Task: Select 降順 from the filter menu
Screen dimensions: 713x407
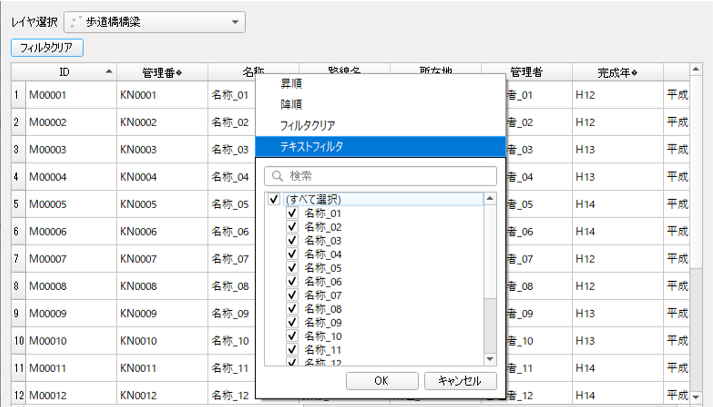Action: coord(292,105)
